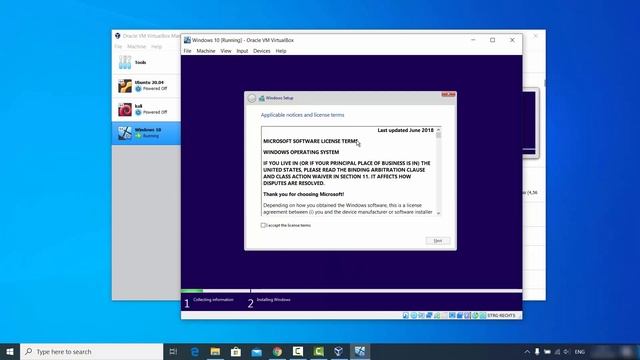Select the kali virtual machine entry

pos(146,109)
